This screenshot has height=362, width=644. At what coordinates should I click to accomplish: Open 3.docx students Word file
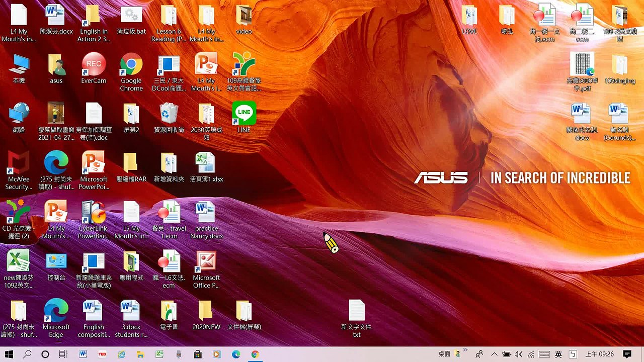[x=131, y=319]
